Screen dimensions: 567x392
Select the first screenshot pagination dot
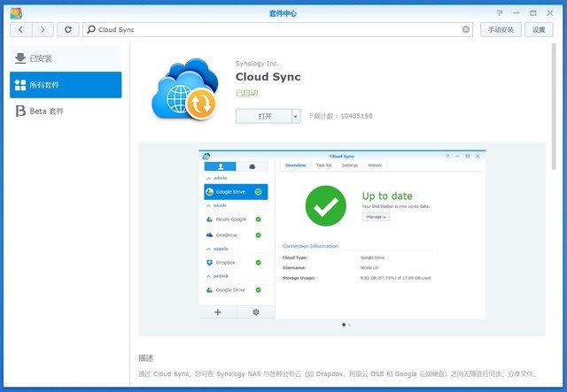344,325
